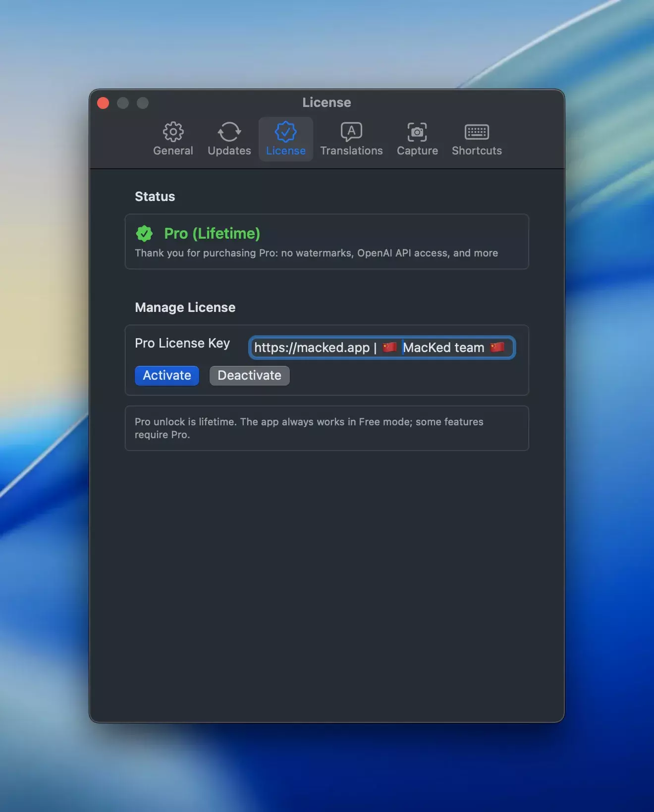Switch to the Updates tab label
This screenshot has height=812, width=654.
coord(229,151)
